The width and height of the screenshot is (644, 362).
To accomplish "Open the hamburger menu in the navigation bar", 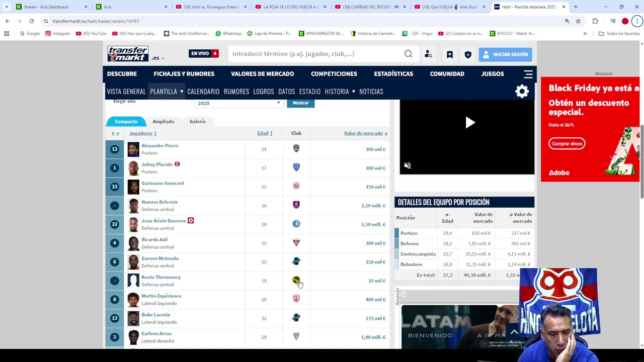I will coord(528,74).
